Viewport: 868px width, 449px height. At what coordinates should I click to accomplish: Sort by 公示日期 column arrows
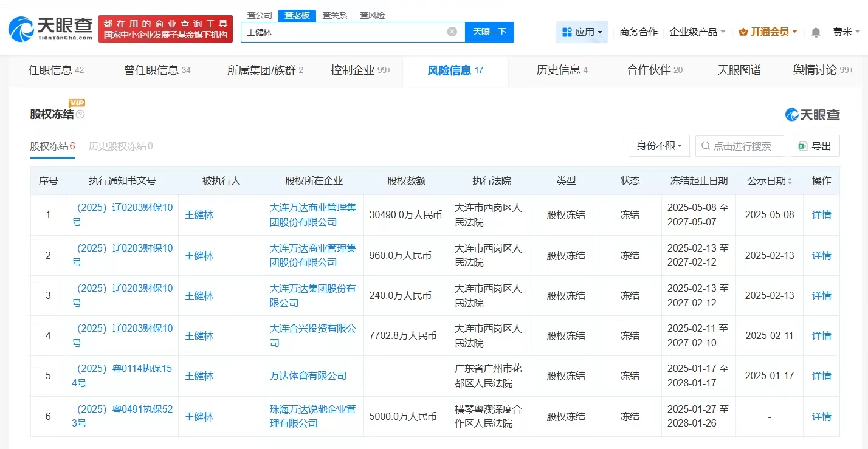790,181
